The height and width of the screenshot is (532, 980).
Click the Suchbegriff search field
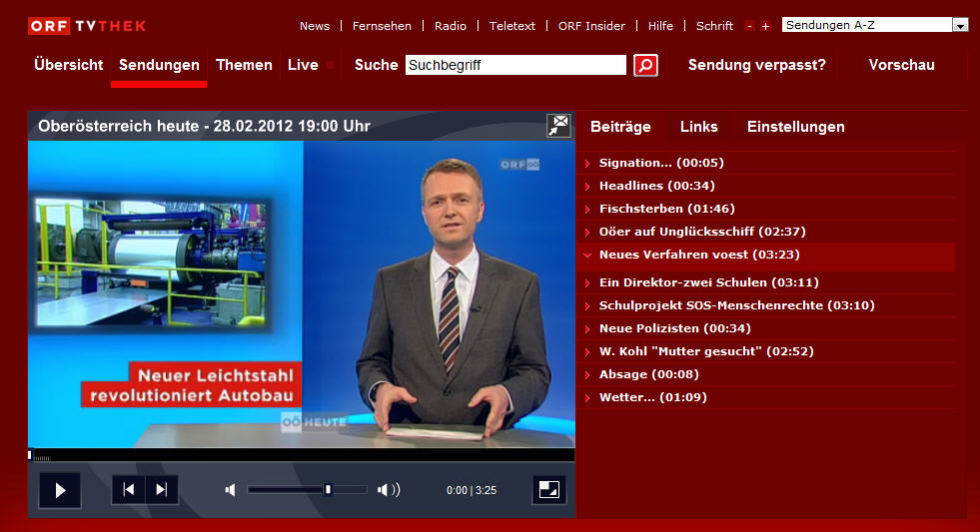[x=515, y=65]
